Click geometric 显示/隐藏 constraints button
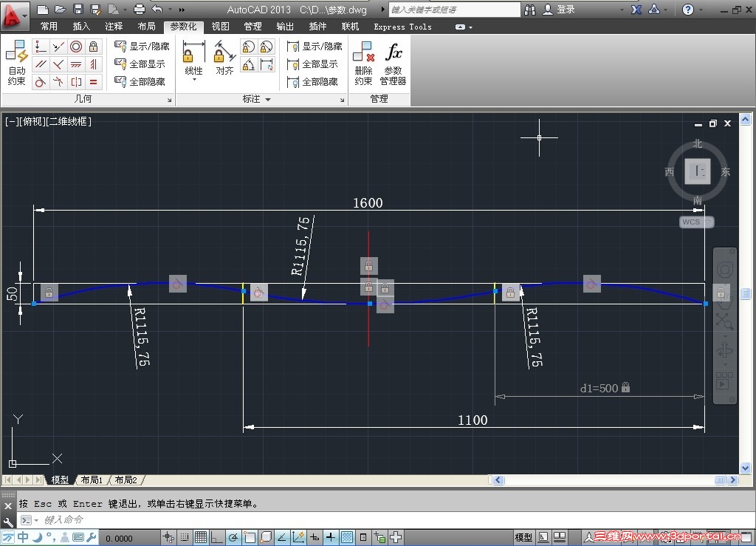The width and height of the screenshot is (756, 546). tap(142, 47)
